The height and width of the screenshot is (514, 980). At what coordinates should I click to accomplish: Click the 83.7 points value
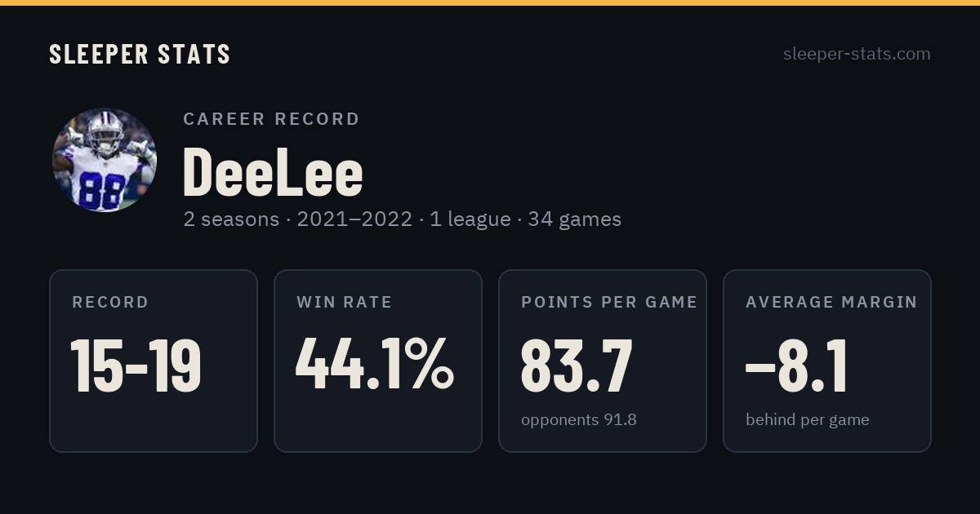coord(577,366)
